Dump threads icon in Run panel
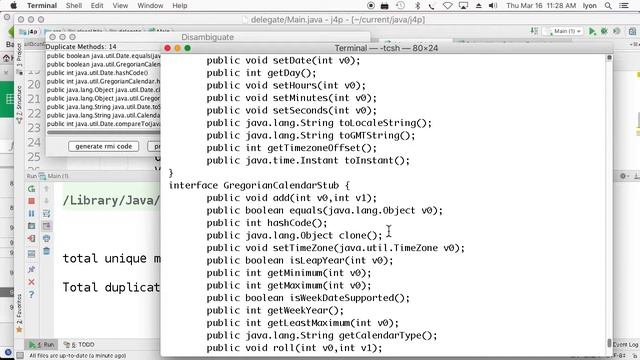Viewport: 640px width, 360px height. pos(31,226)
